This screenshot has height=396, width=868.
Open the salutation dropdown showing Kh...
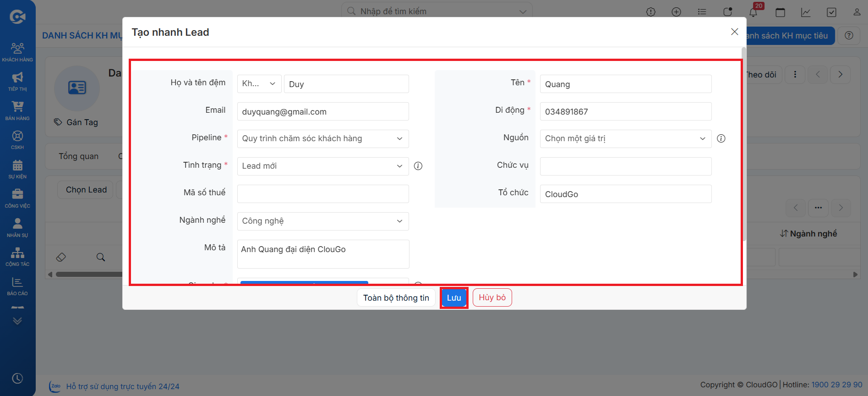pos(259,84)
